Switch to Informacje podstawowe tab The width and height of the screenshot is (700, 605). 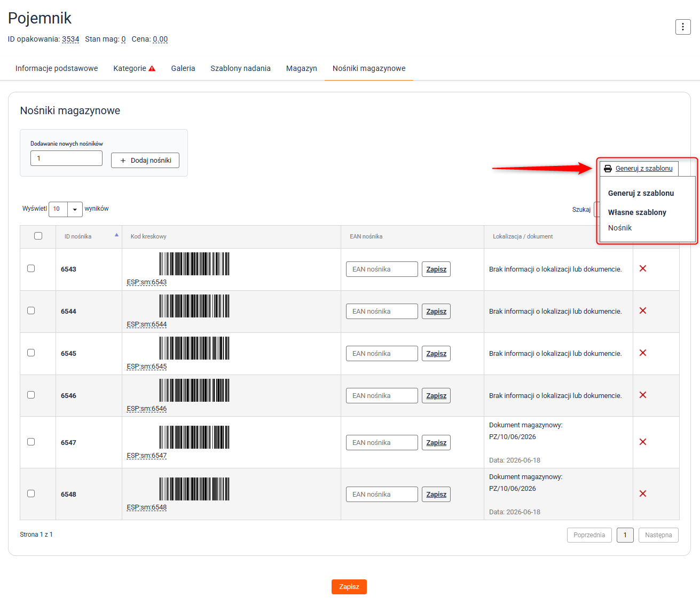pyautogui.click(x=57, y=68)
